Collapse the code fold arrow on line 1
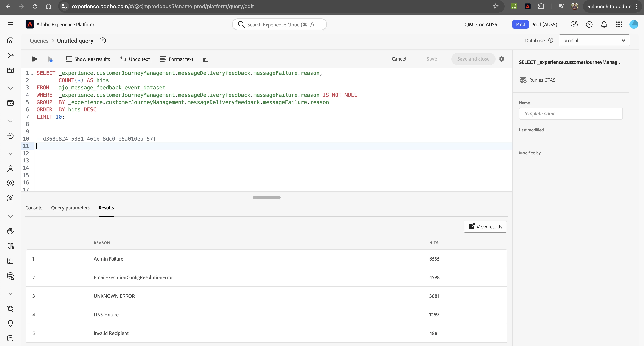The width and height of the screenshot is (644, 346). coord(32,74)
